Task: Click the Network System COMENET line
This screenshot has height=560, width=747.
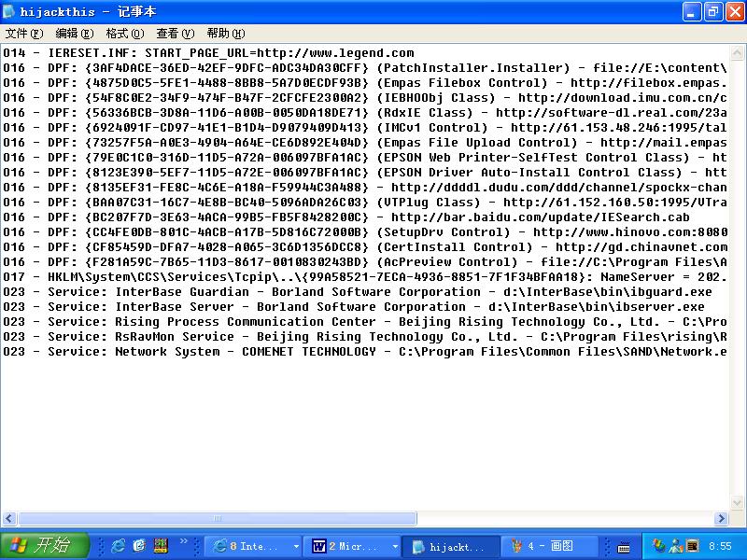Action: point(365,352)
